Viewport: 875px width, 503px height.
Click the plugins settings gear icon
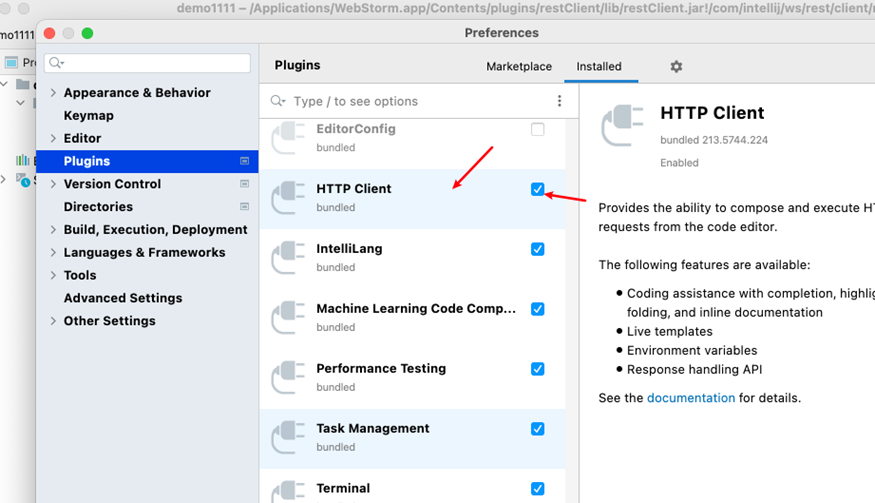coord(676,66)
